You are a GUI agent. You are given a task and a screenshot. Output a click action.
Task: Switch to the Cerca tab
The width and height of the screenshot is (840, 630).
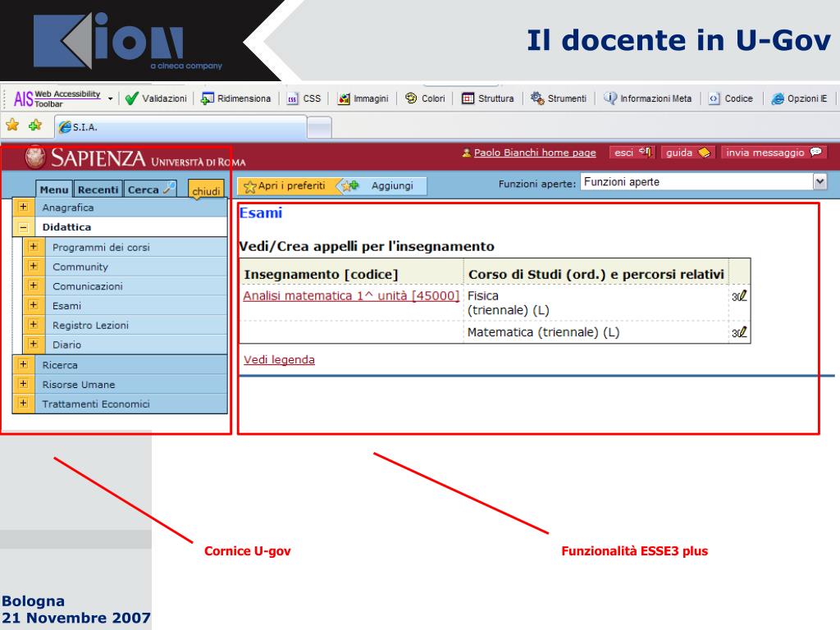151,189
